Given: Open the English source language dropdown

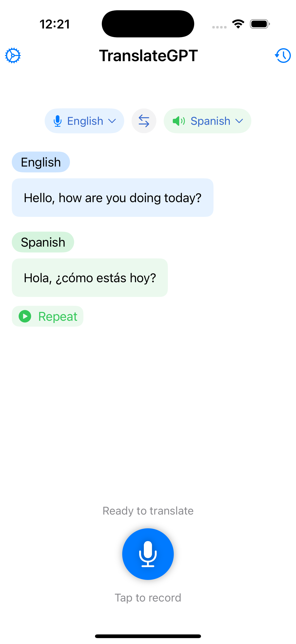Looking at the screenshot, I should (x=84, y=121).
